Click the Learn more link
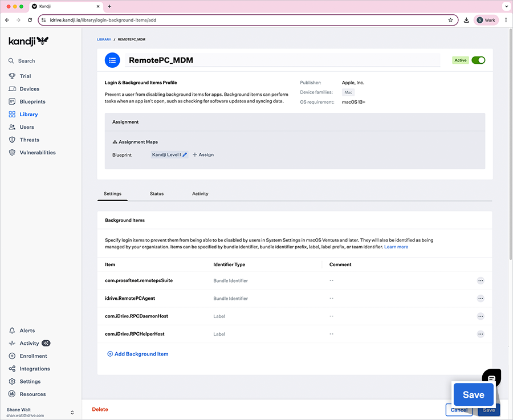Viewport: 513px width, 420px height. pos(396,247)
